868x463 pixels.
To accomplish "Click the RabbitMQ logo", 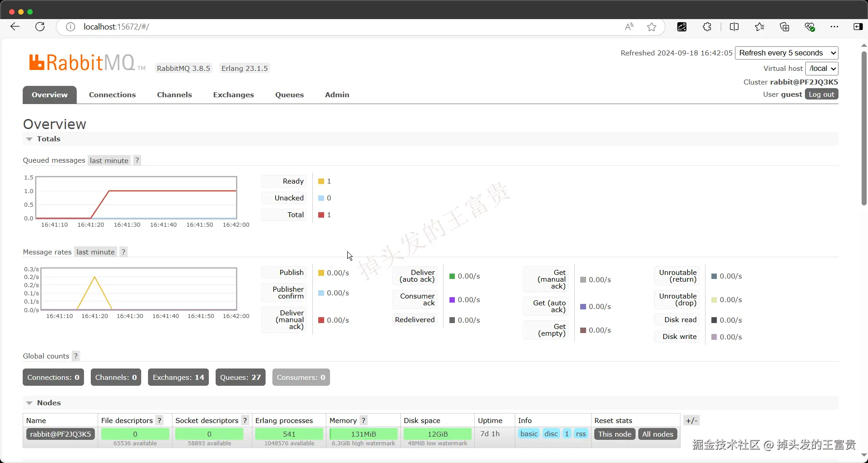I will tap(87, 63).
